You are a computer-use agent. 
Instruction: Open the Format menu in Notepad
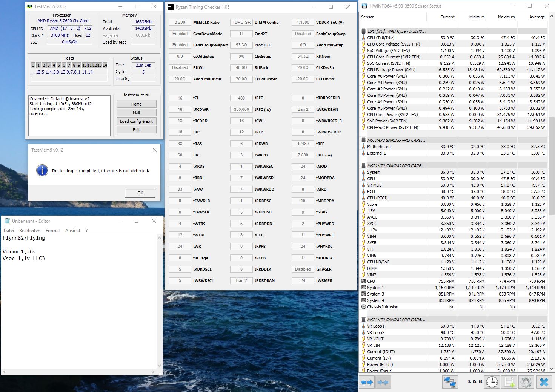click(53, 231)
